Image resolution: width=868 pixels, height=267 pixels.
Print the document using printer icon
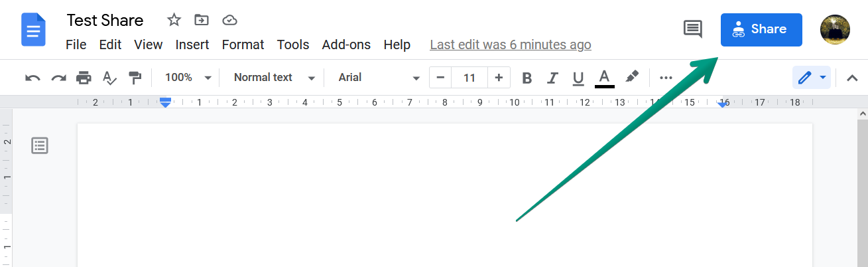(84, 78)
